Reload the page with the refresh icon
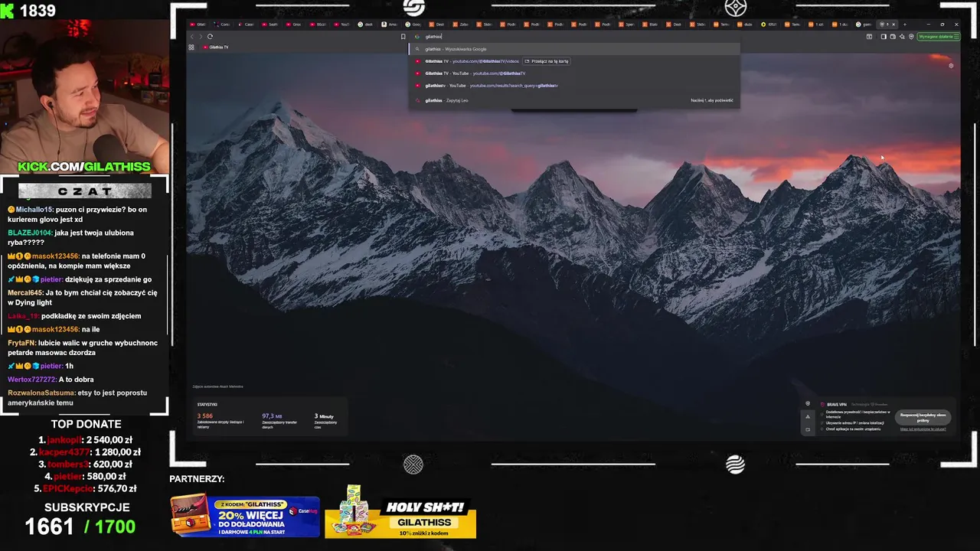Viewport: 980px width, 551px height. [210, 37]
